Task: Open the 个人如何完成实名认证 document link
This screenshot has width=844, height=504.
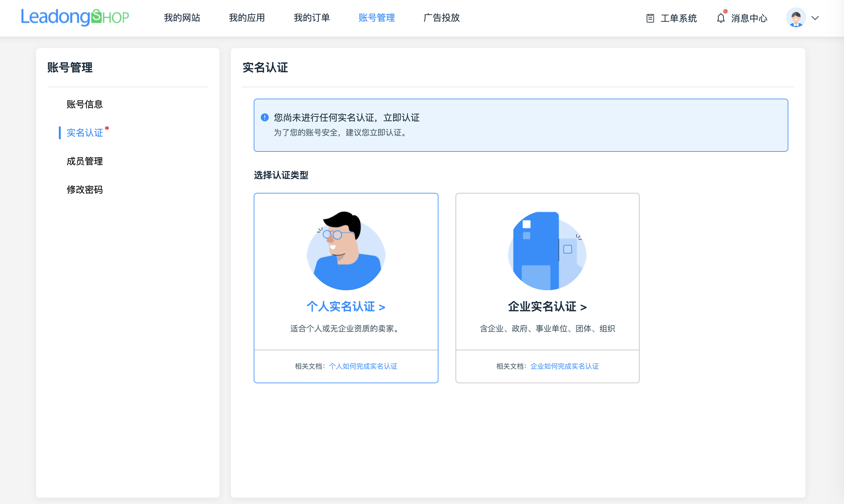Action: (363, 366)
